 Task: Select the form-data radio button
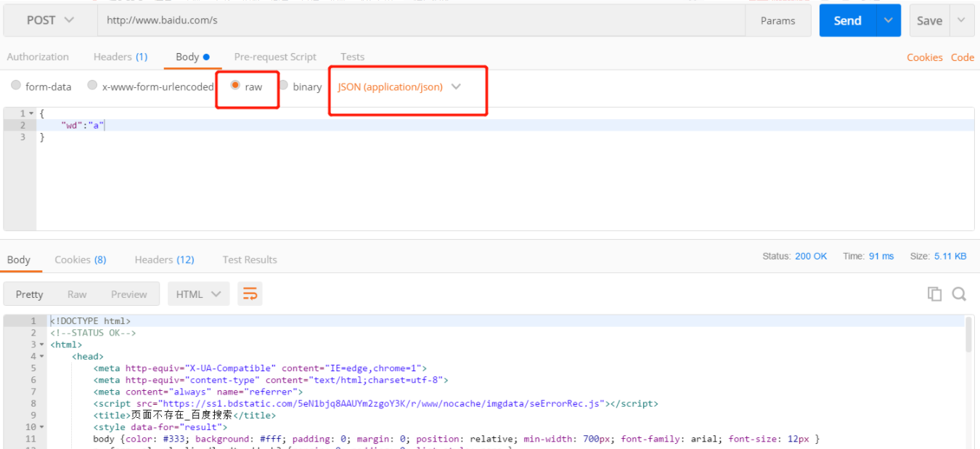[16, 85]
